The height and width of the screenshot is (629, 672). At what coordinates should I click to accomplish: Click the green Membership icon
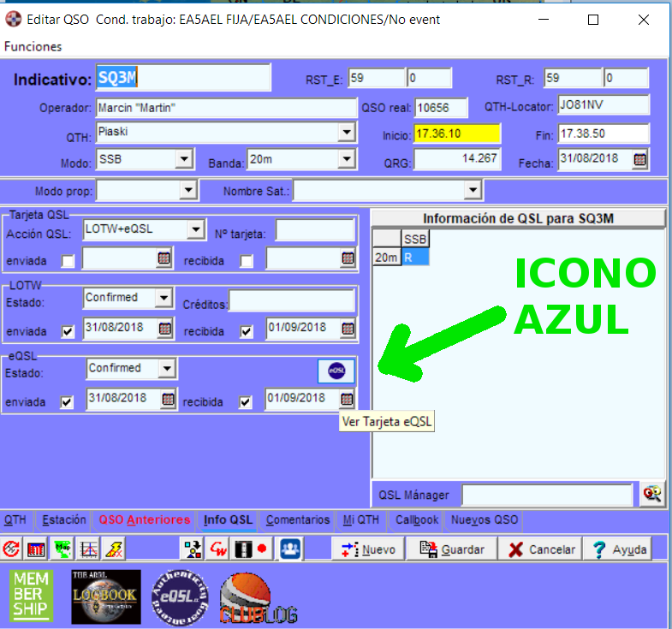32,596
